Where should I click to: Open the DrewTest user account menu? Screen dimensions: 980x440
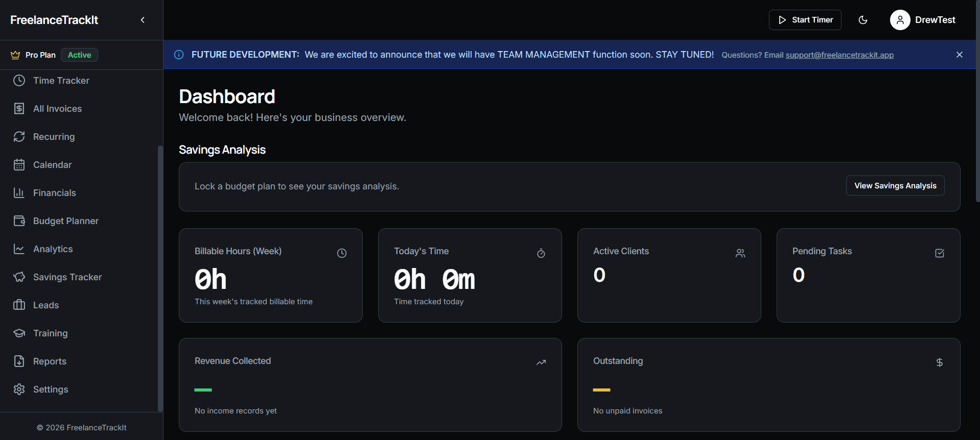point(923,20)
